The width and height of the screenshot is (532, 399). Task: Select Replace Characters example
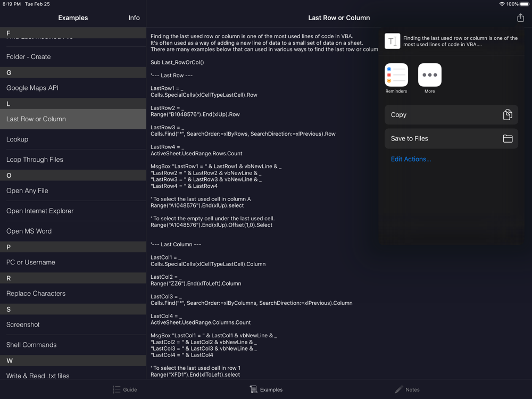(73, 294)
